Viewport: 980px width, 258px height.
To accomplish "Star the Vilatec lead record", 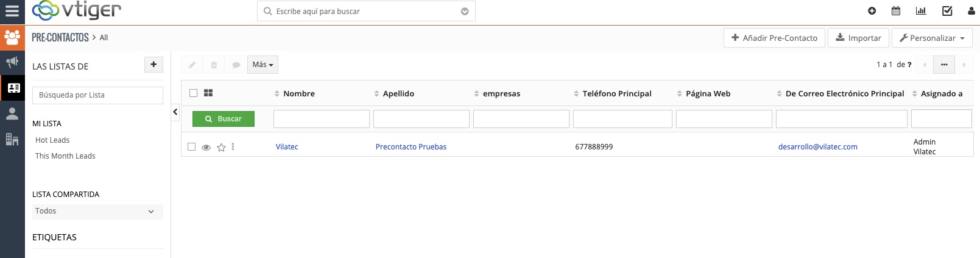I will coord(221,147).
